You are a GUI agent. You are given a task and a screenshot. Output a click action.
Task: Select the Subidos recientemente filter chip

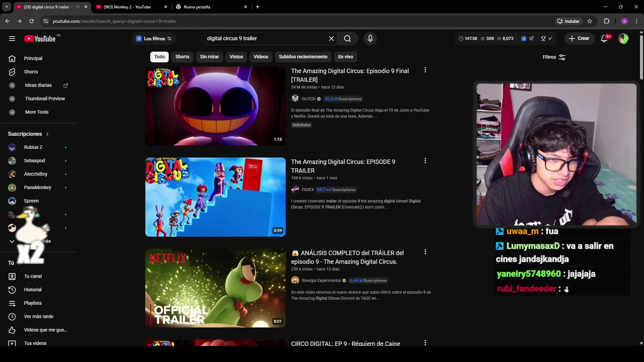(x=303, y=57)
